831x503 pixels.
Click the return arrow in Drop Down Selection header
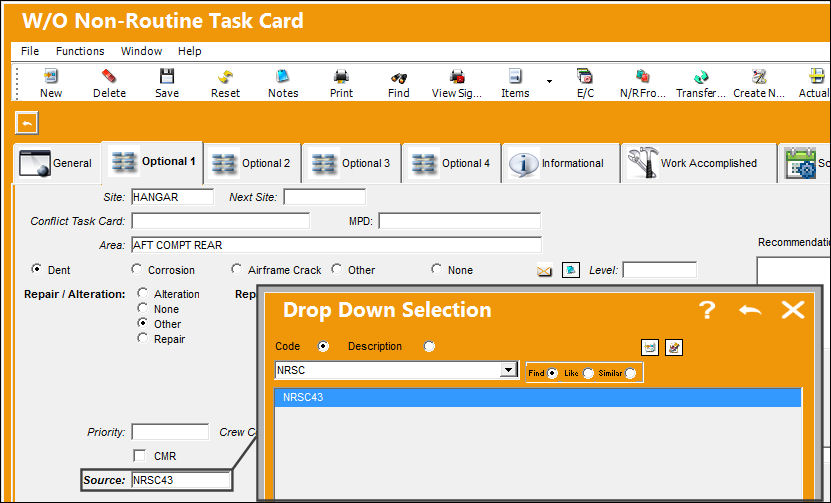[750, 310]
